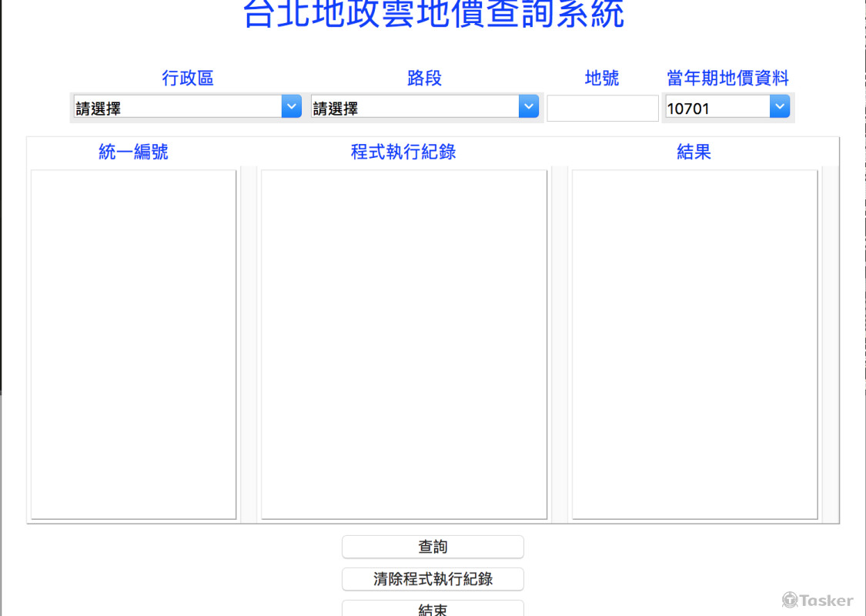Image resolution: width=866 pixels, height=616 pixels.
Task: Click the 程式執行紀錄 text area
Action: pyautogui.click(x=403, y=343)
